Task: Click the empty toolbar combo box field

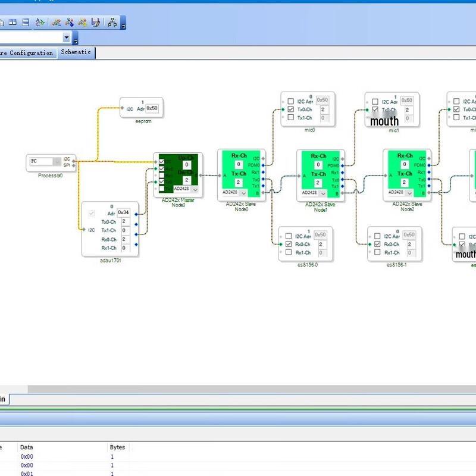Action: (31, 37)
